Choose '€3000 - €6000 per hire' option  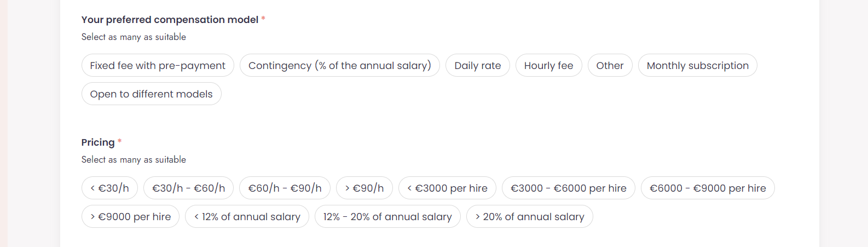tap(568, 188)
